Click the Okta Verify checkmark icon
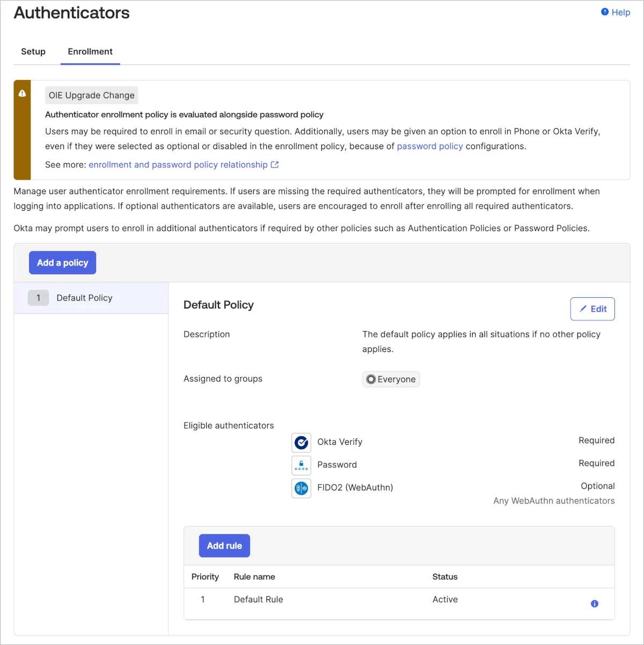 (x=301, y=443)
